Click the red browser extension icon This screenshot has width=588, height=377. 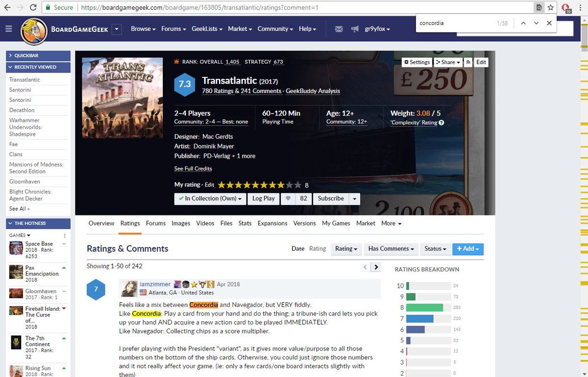pos(565,8)
